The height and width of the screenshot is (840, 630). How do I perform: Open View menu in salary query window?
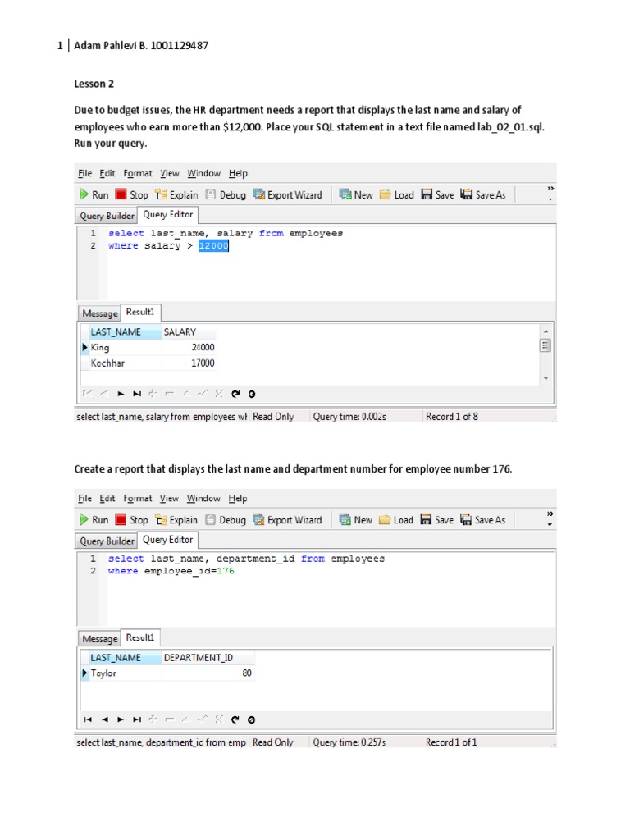169,173
